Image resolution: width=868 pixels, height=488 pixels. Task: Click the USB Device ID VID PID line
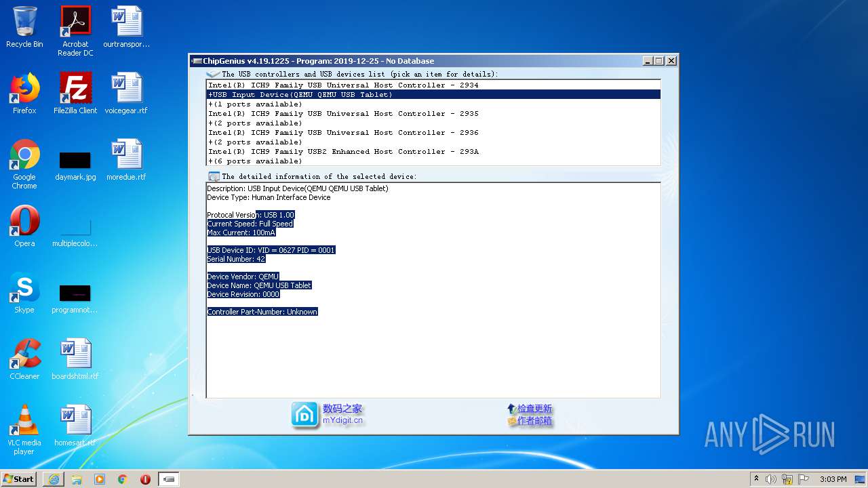(x=271, y=250)
